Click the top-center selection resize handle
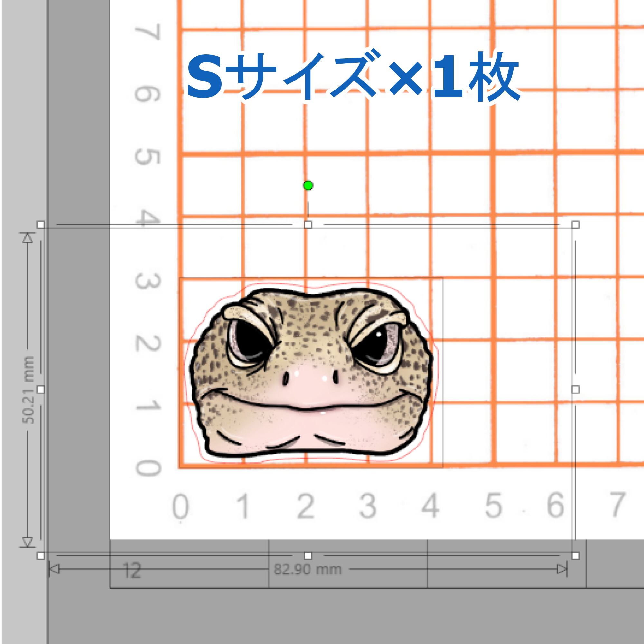The image size is (644, 644). point(308,224)
